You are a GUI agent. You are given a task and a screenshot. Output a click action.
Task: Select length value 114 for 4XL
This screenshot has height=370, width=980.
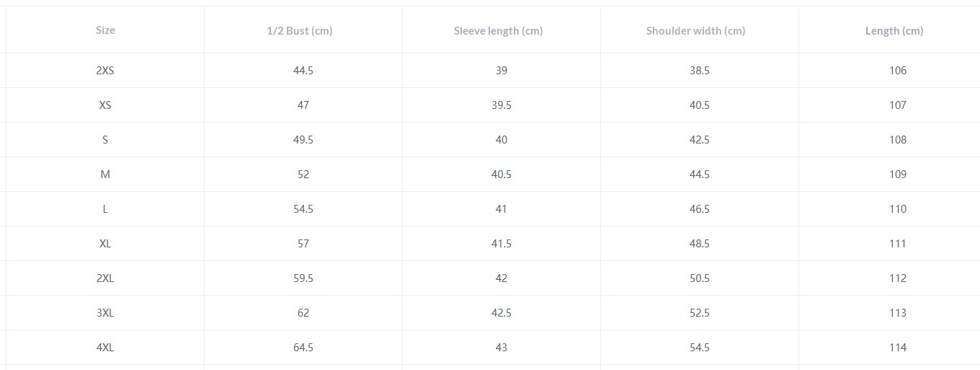898,348
